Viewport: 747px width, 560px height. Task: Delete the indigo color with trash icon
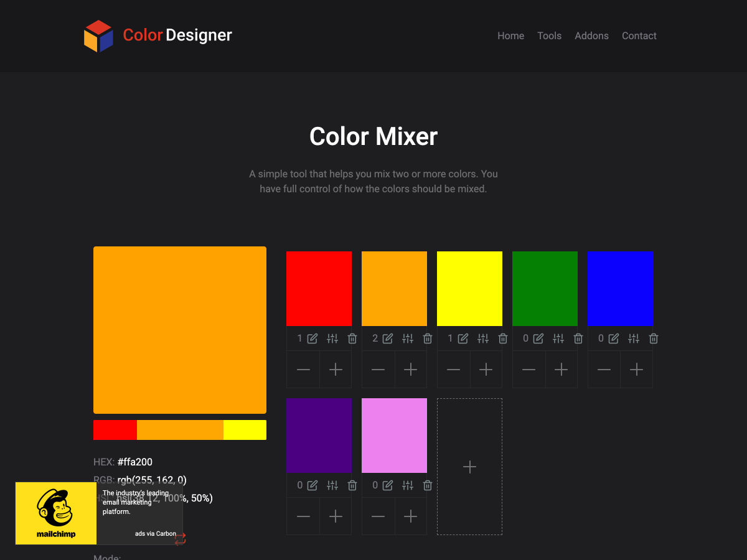(352, 485)
